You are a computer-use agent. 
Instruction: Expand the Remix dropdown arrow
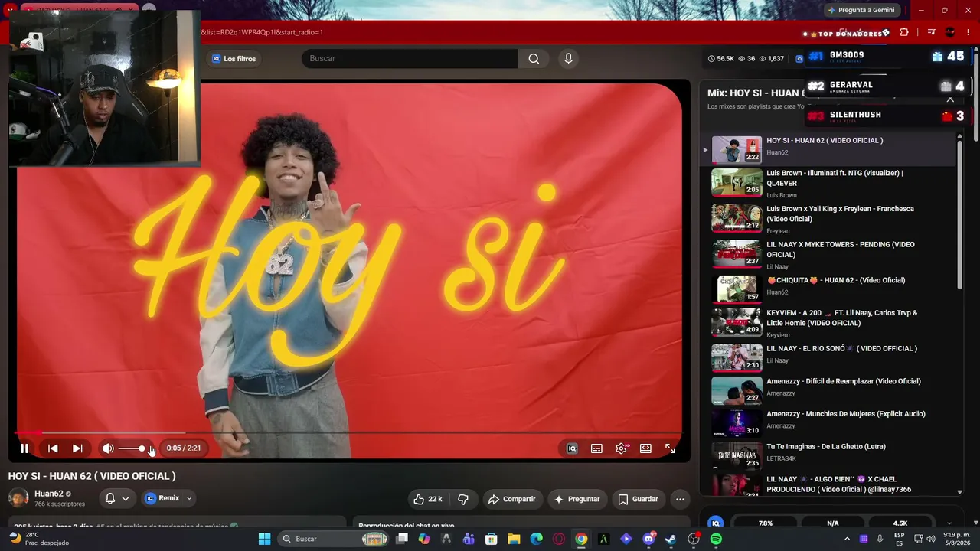click(189, 499)
